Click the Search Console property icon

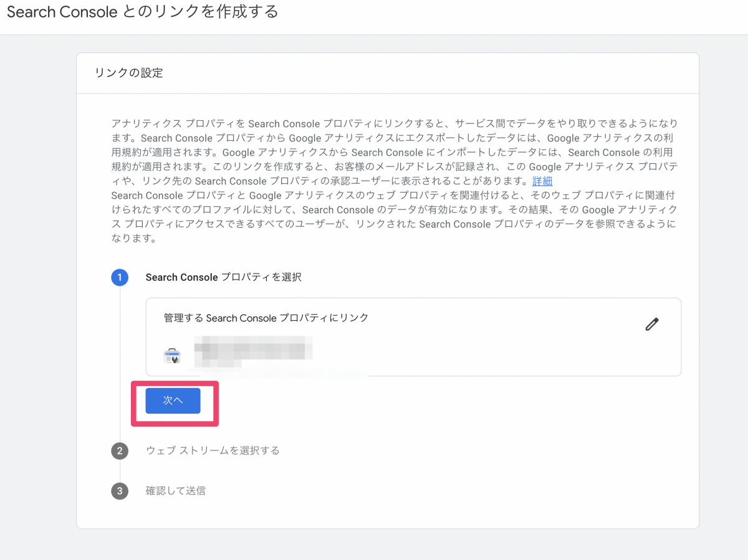[x=172, y=356]
